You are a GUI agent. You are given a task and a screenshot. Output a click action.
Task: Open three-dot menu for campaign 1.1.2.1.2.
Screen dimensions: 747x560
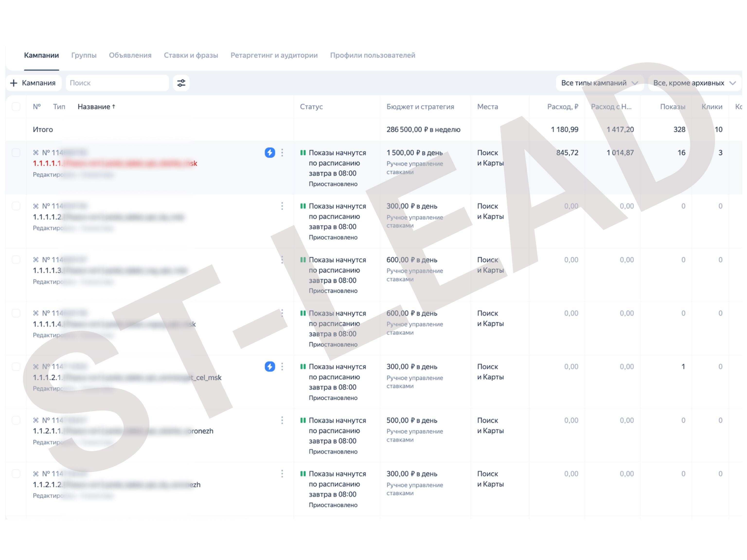click(282, 473)
